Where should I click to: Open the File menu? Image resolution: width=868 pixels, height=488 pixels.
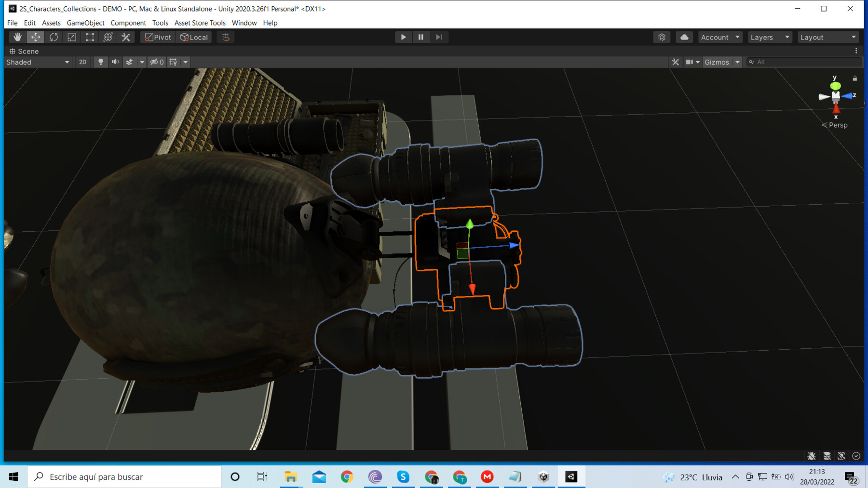(13, 23)
